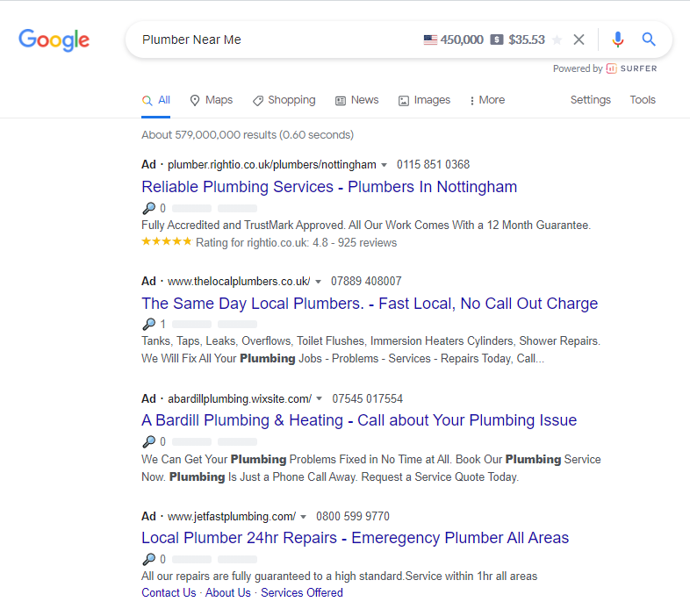690x616 pixels.
Task: Open Local Plumber 24hr Repairs ad link
Action: tap(356, 538)
